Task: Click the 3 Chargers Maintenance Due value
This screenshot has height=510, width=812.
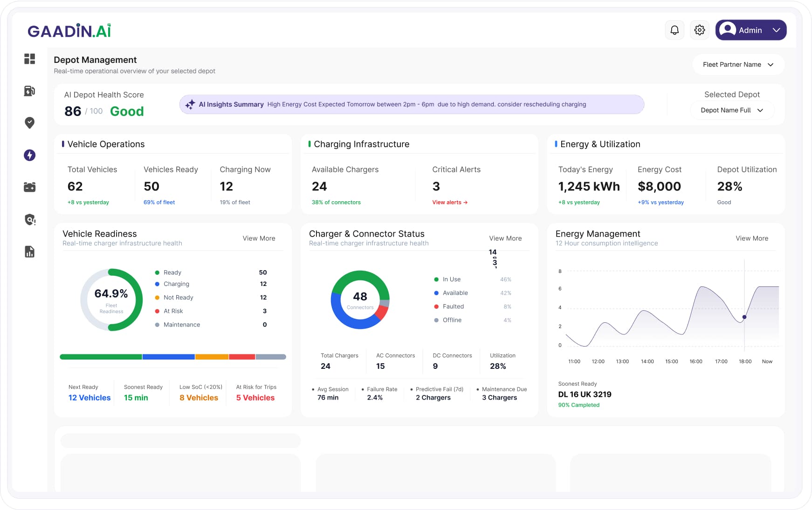Action: coord(499,398)
